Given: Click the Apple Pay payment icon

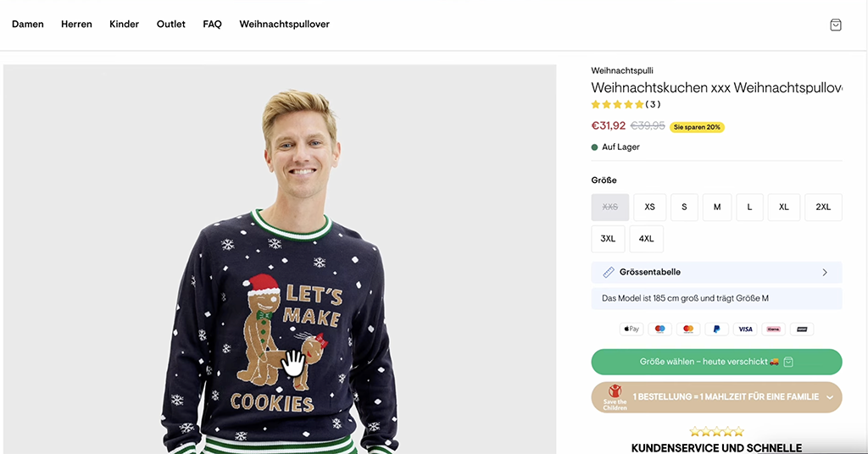Looking at the screenshot, I should pos(631,329).
